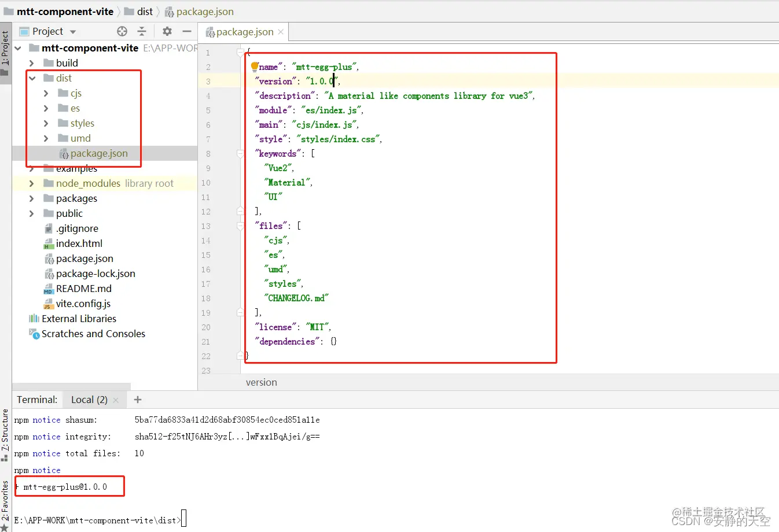Image resolution: width=779 pixels, height=532 pixels.
Task: Close the Local (2) terminal tab
Action: click(x=116, y=400)
